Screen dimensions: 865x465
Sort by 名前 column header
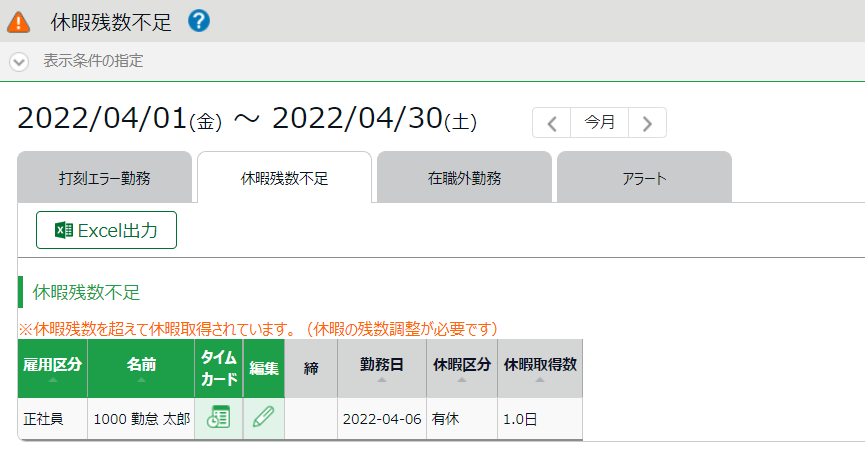pyautogui.click(x=141, y=368)
